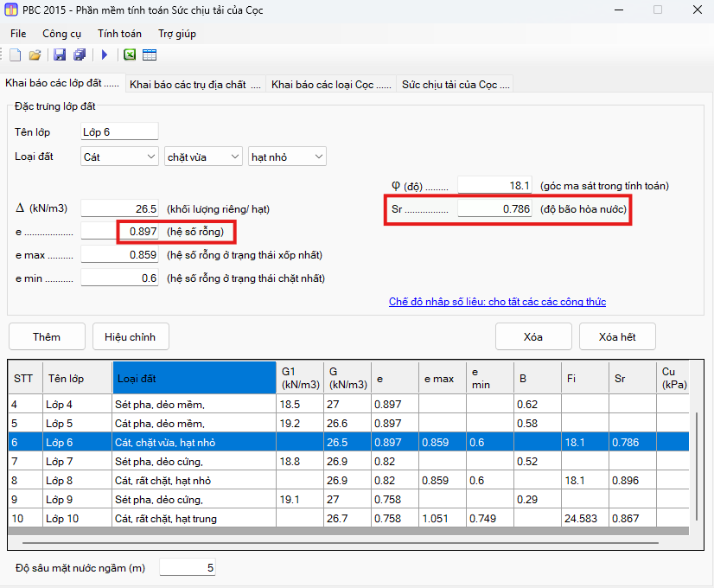Click the 24.583 Fi value cell

click(x=584, y=518)
